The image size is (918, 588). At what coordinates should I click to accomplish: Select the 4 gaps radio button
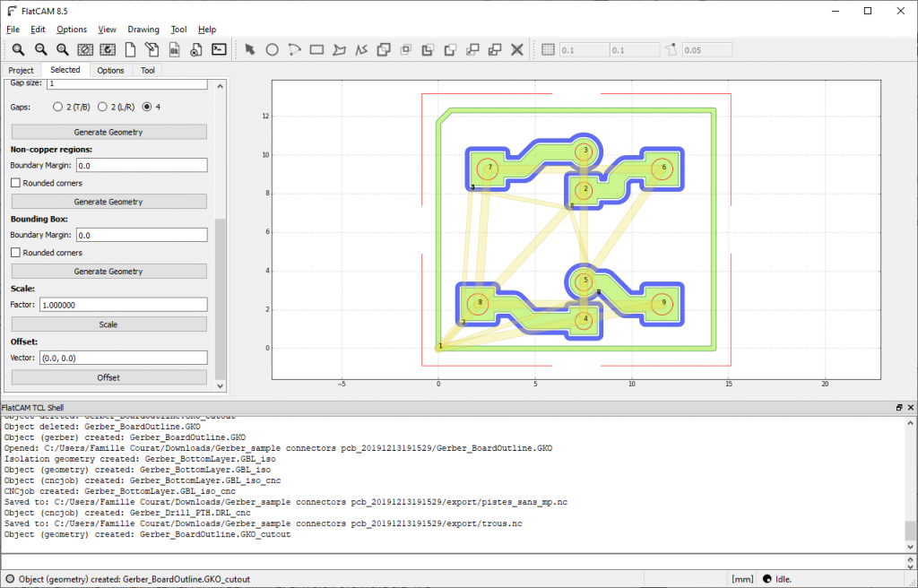click(x=147, y=108)
